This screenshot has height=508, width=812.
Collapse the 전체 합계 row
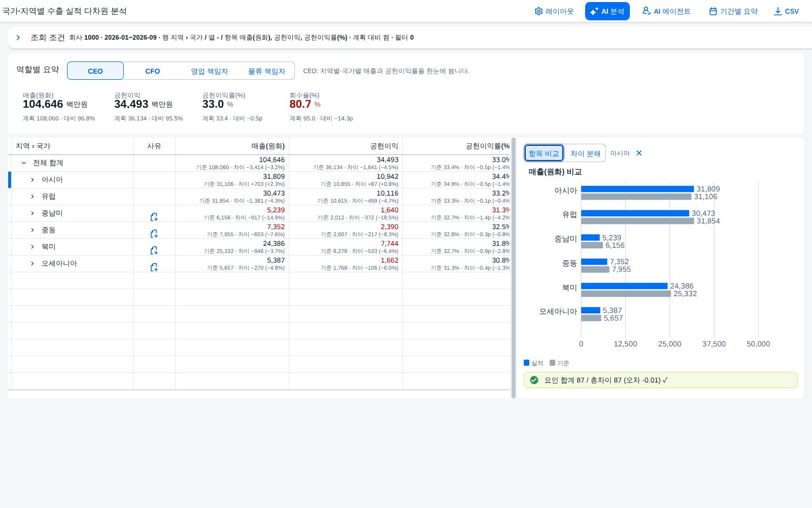(x=24, y=163)
